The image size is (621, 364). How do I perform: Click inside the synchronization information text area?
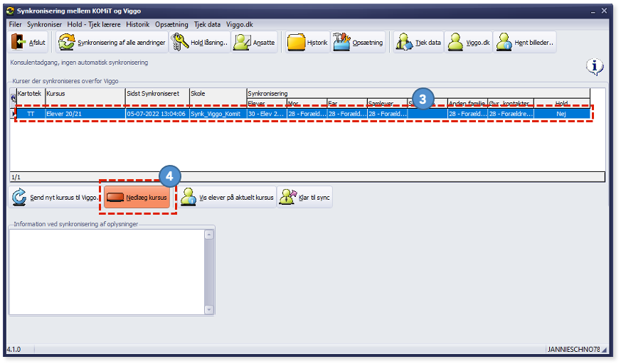point(107,272)
